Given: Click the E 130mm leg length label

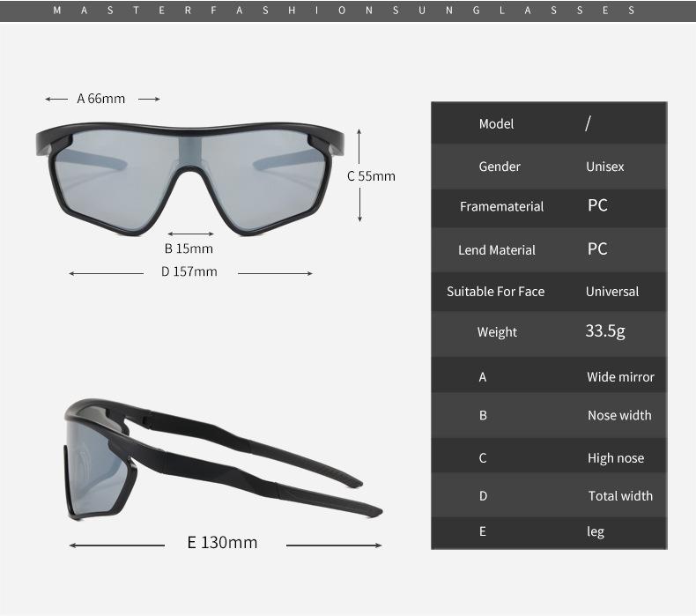Looking at the screenshot, I should [x=222, y=543].
